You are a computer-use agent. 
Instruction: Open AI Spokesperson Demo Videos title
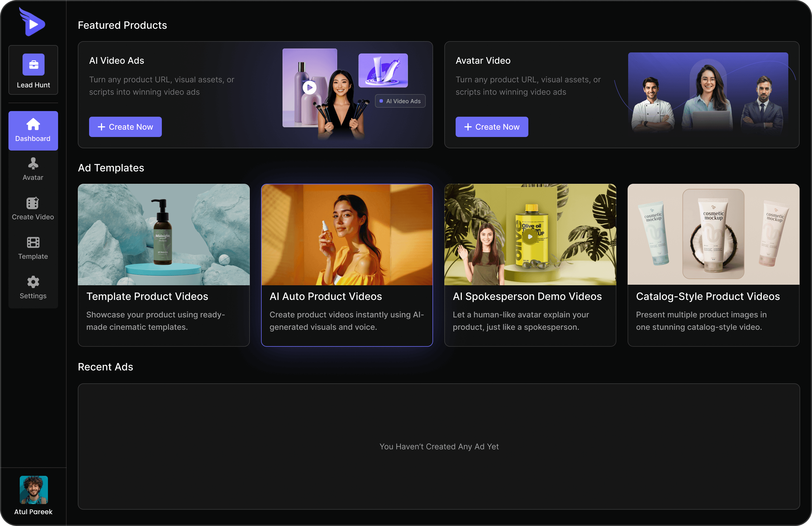tap(527, 297)
